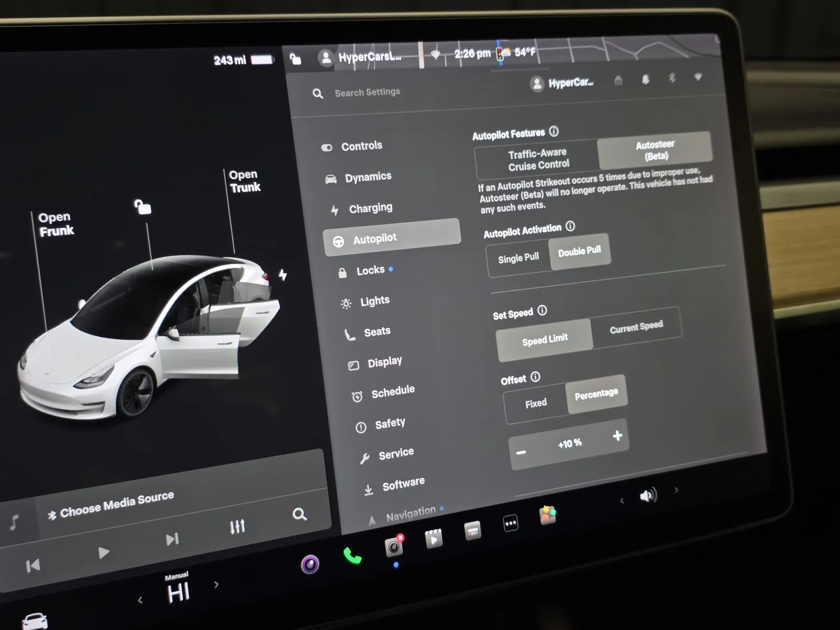The height and width of the screenshot is (630, 840).
Task: Increase offset percentage with plus button
Action: click(617, 436)
